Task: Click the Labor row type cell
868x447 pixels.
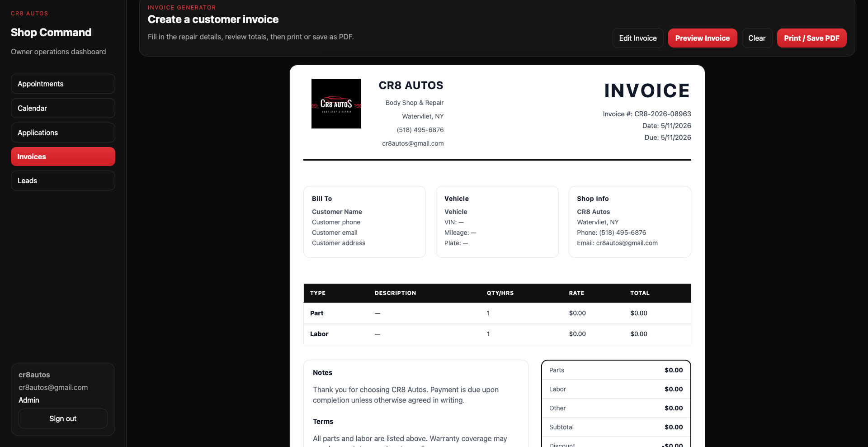Action: click(x=319, y=334)
